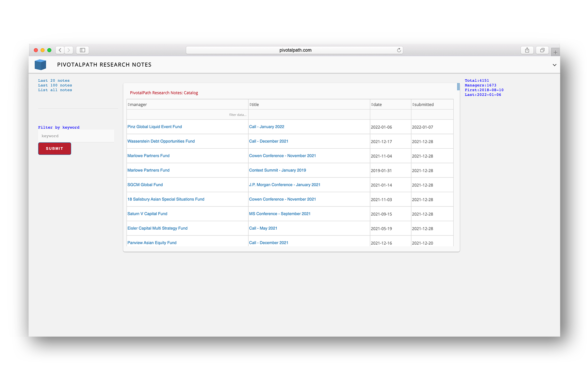The image size is (588, 392).
Task: Click the browser forward arrow
Action: [69, 50]
